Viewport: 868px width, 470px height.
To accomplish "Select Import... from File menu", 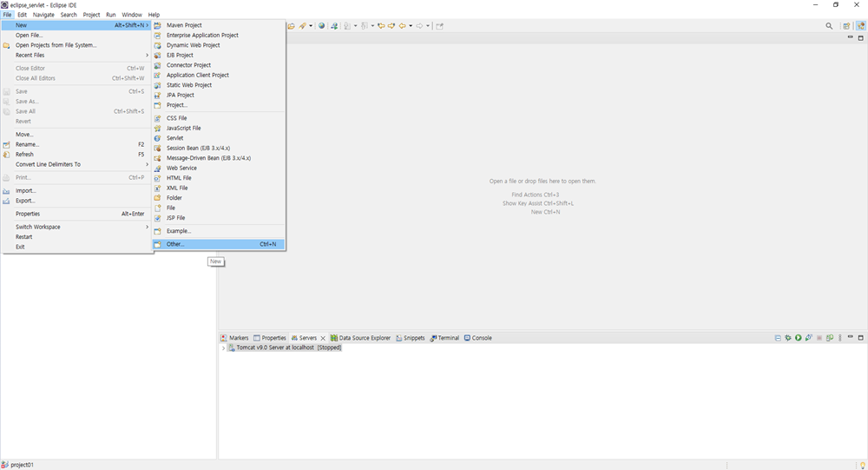I will coord(76,190).
